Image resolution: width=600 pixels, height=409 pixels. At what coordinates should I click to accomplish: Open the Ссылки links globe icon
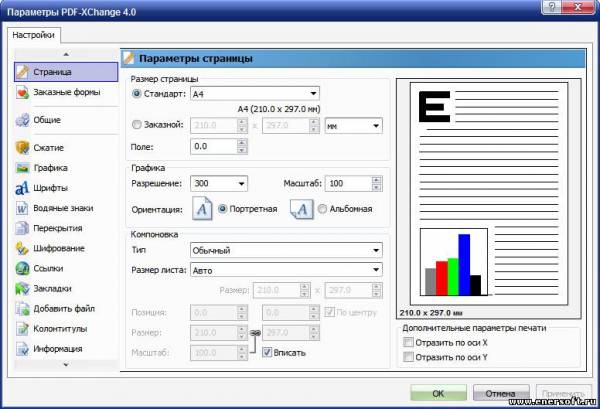(x=22, y=269)
